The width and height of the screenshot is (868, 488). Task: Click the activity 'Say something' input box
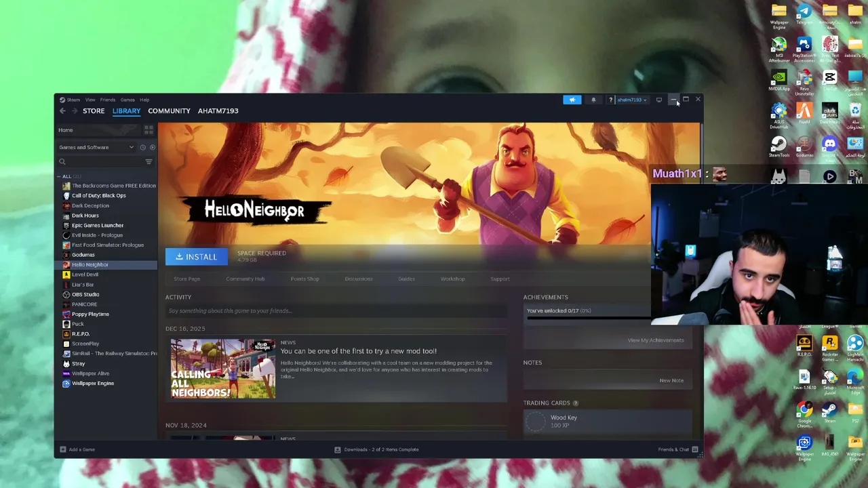click(x=336, y=311)
